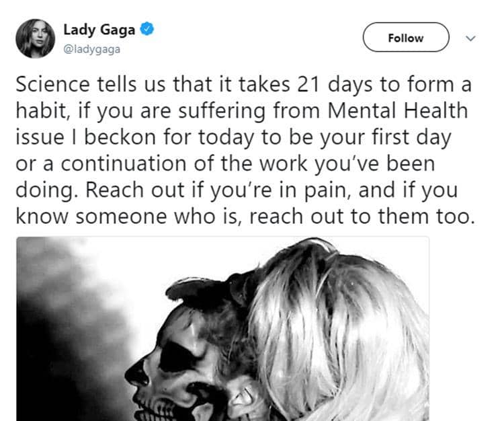
Task: Open the attached black-and-white photo
Action: click(222, 329)
